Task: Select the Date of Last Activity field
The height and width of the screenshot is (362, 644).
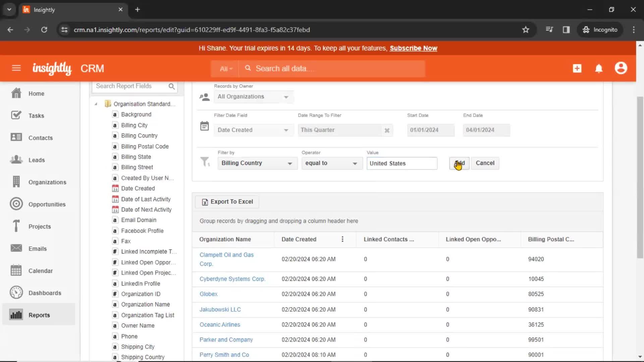Action: point(146,199)
